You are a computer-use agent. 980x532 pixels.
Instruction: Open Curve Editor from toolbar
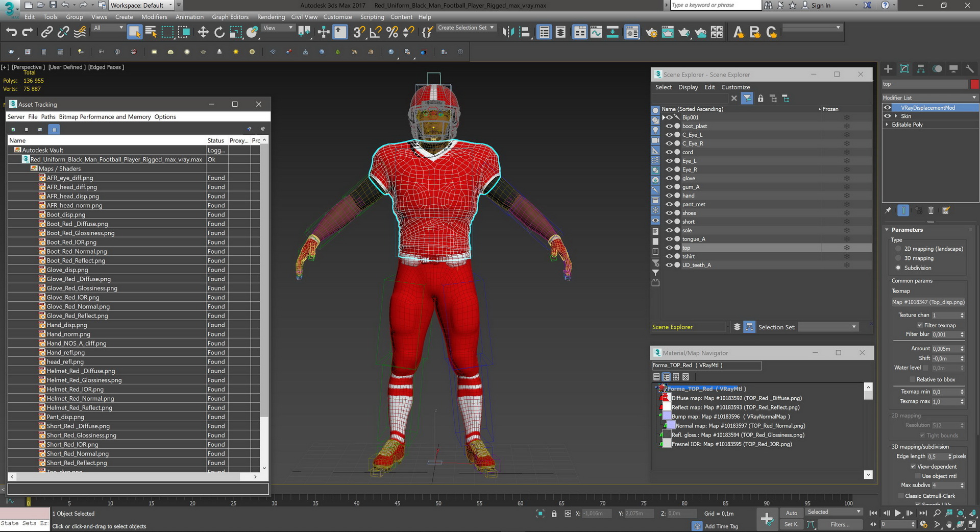pyautogui.click(x=596, y=32)
